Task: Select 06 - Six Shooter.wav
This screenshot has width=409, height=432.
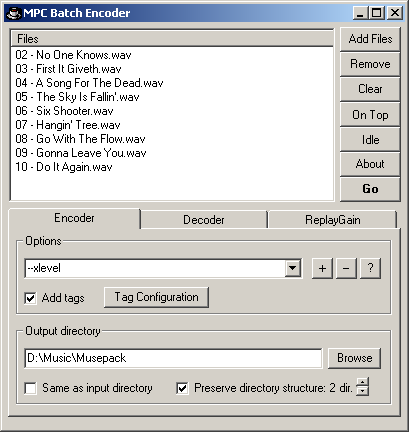Action: (64, 111)
